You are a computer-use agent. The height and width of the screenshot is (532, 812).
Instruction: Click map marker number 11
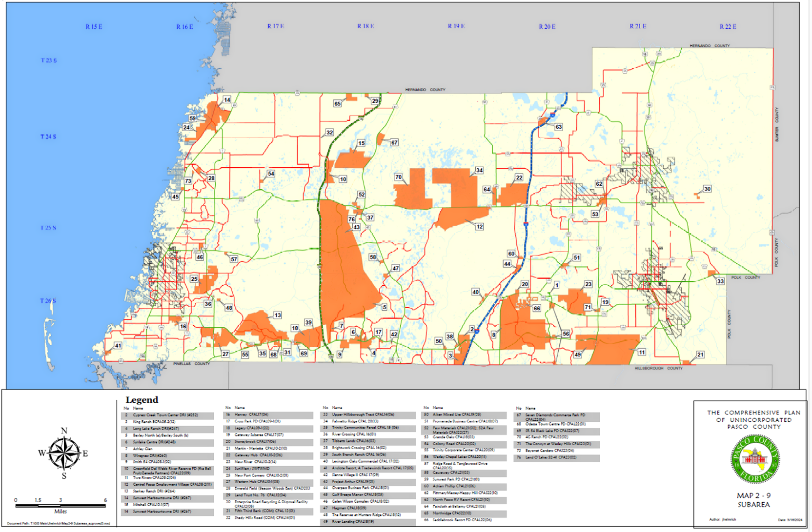641,352
